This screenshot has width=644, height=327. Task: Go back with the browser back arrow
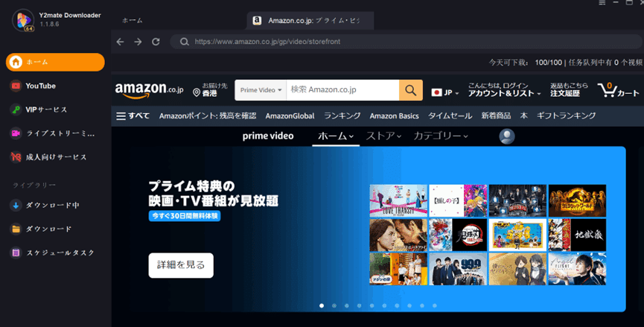[x=120, y=42]
